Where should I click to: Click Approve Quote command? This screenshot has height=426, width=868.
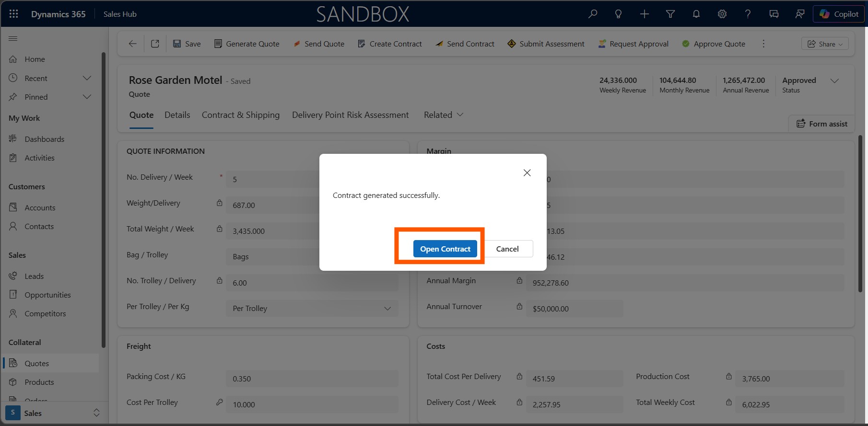coord(714,44)
